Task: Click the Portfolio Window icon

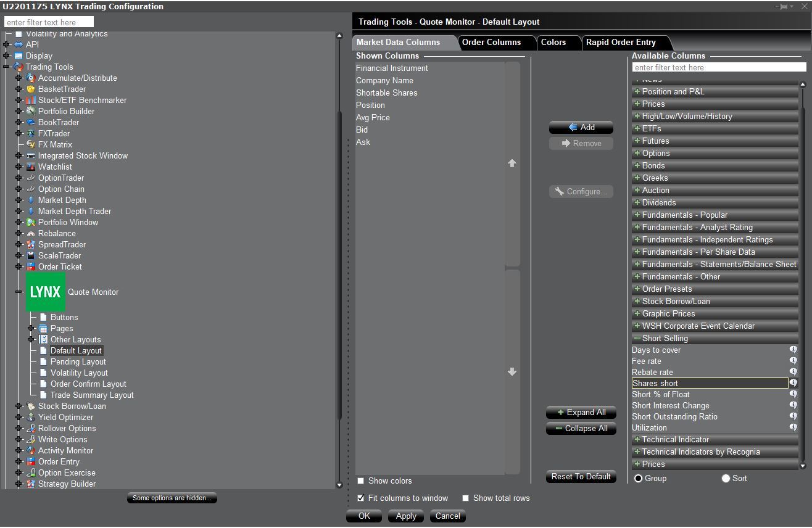Action: 31,223
